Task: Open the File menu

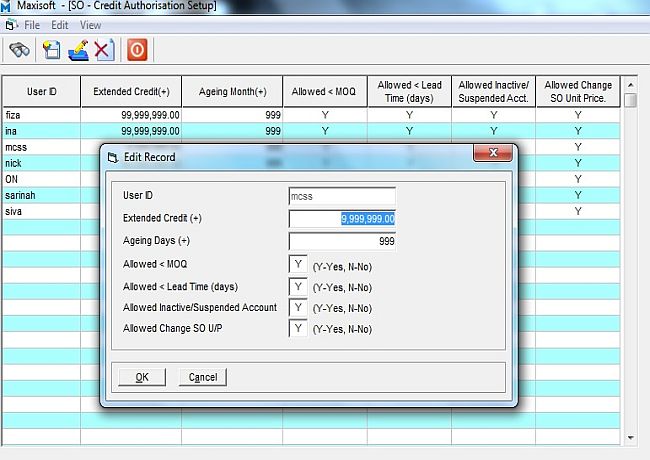Action: (x=32, y=25)
